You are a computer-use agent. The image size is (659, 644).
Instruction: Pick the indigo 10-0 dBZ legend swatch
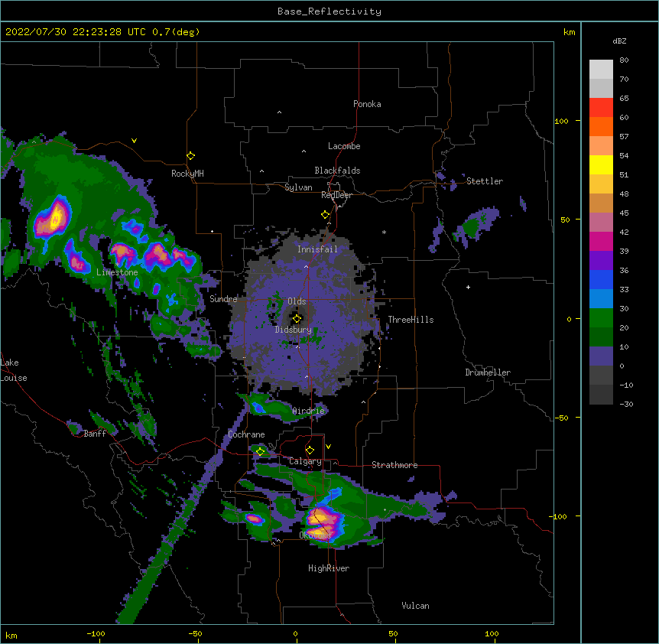601,356
